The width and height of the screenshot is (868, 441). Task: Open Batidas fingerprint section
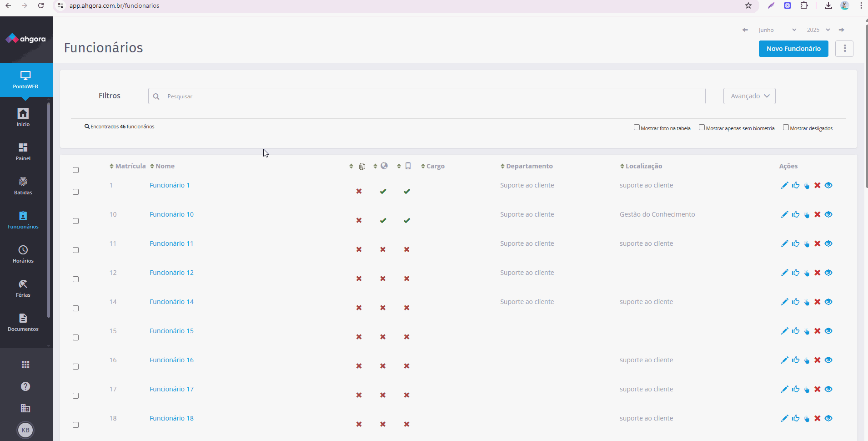pyautogui.click(x=23, y=186)
